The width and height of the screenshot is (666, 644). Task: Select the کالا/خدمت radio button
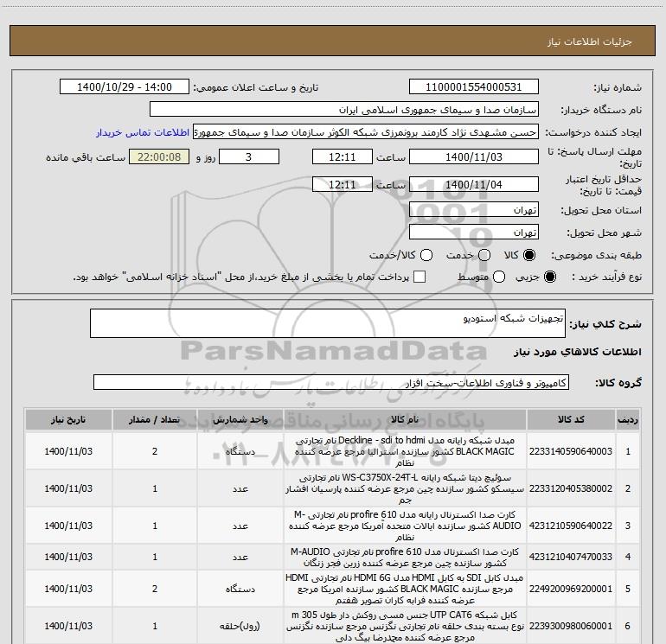pyautogui.click(x=426, y=255)
